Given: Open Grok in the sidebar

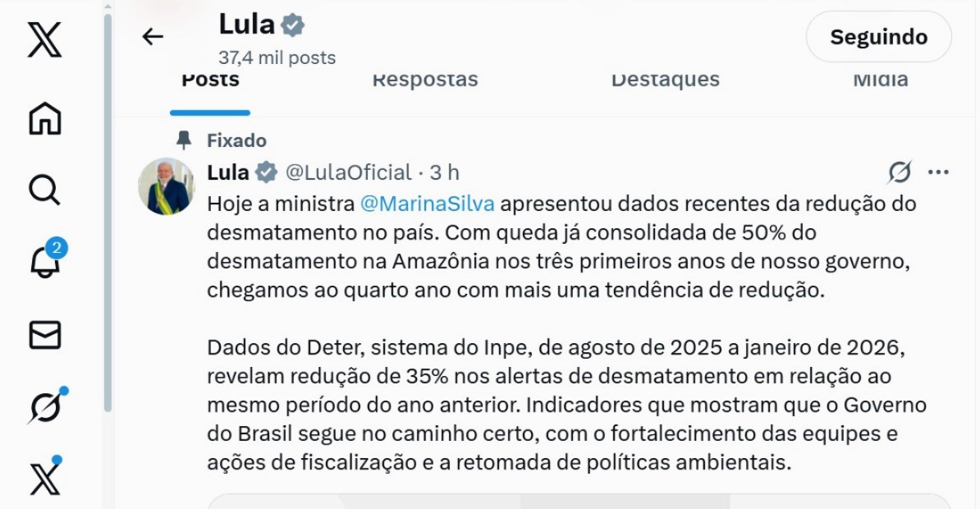Looking at the screenshot, I should (x=44, y=406).
